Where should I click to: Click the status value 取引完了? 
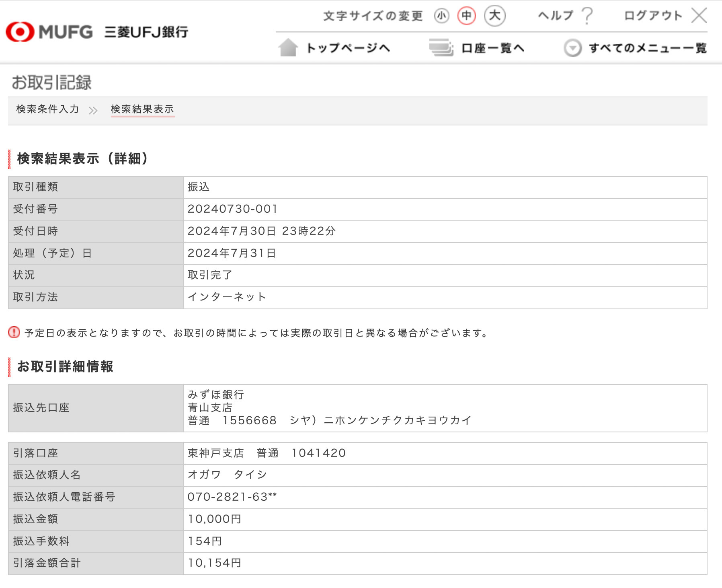(210, 275)
